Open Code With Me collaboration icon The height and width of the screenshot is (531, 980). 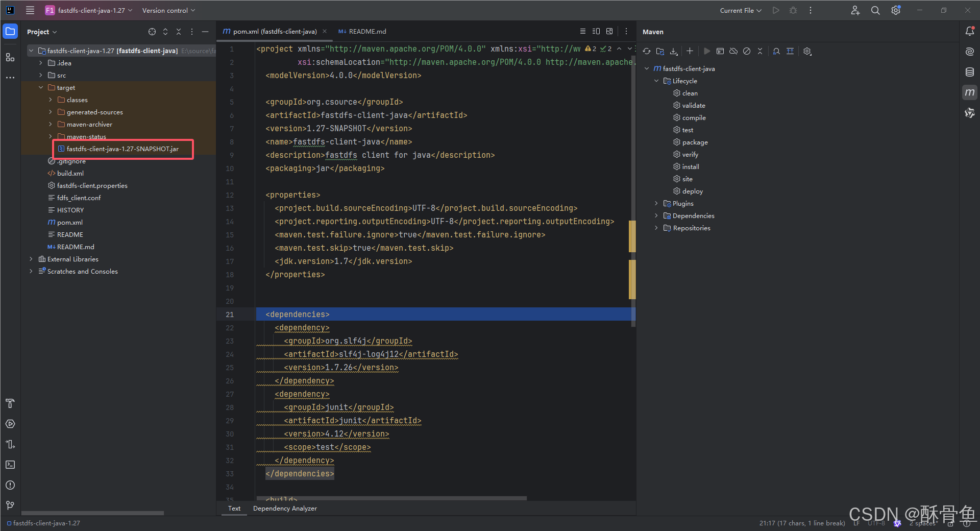click(855, 10)
